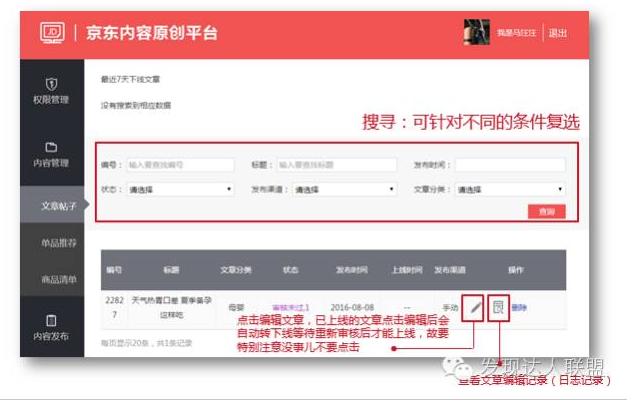Expand the 状态 dropdown
This screenshot has width=634, height=401.
(180, 189)
